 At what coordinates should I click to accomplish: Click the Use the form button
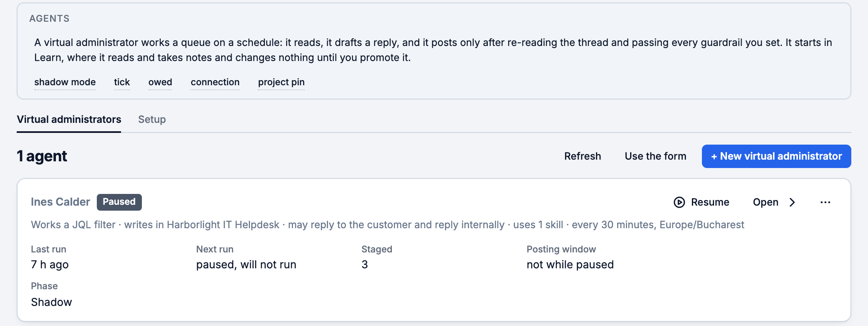click(656, 156)
